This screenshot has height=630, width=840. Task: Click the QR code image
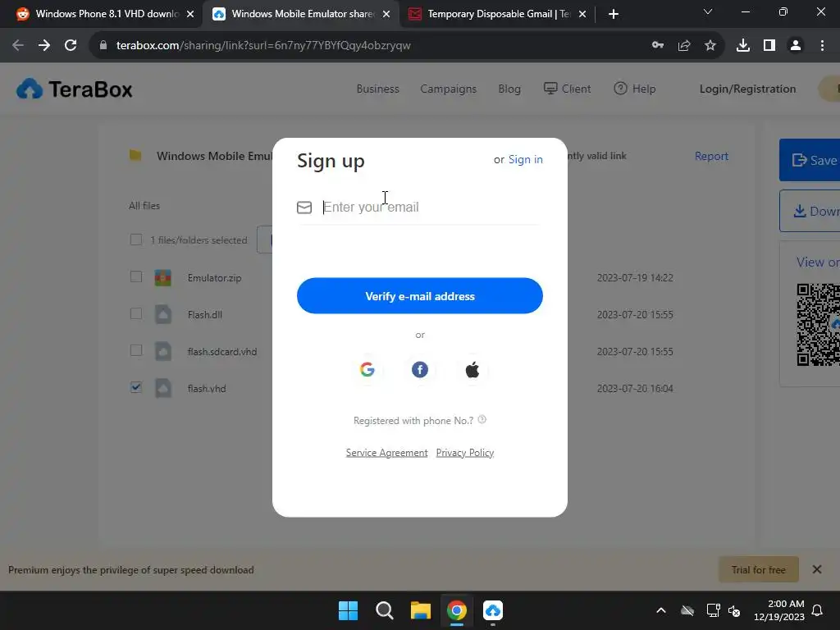point(818,325)
